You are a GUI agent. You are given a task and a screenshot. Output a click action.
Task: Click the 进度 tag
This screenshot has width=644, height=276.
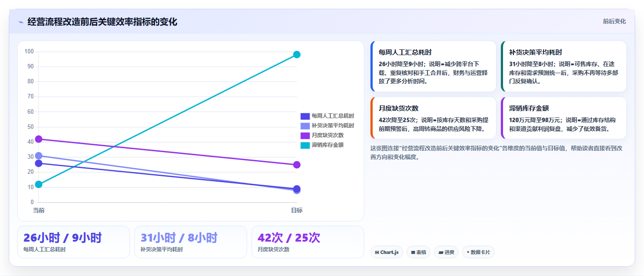[446, 252]
